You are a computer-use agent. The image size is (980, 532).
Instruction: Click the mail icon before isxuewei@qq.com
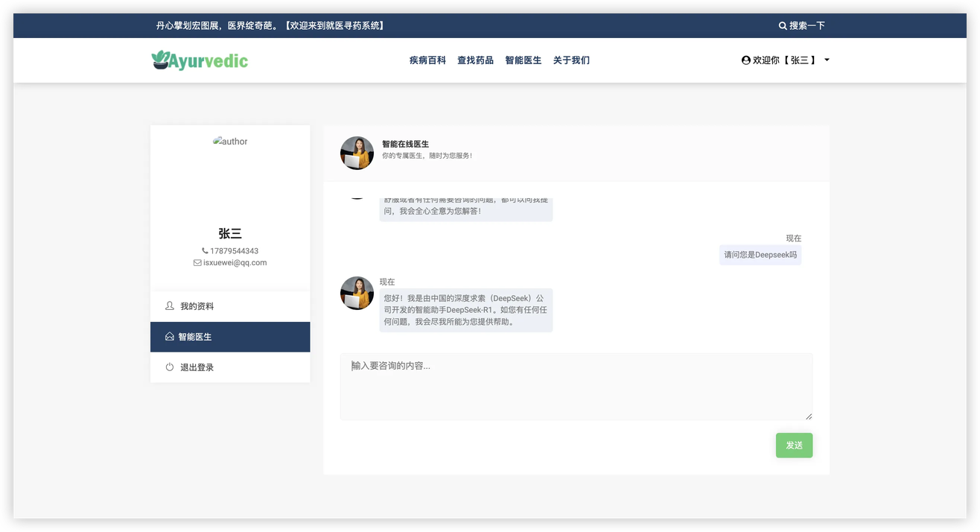point(197,262)
